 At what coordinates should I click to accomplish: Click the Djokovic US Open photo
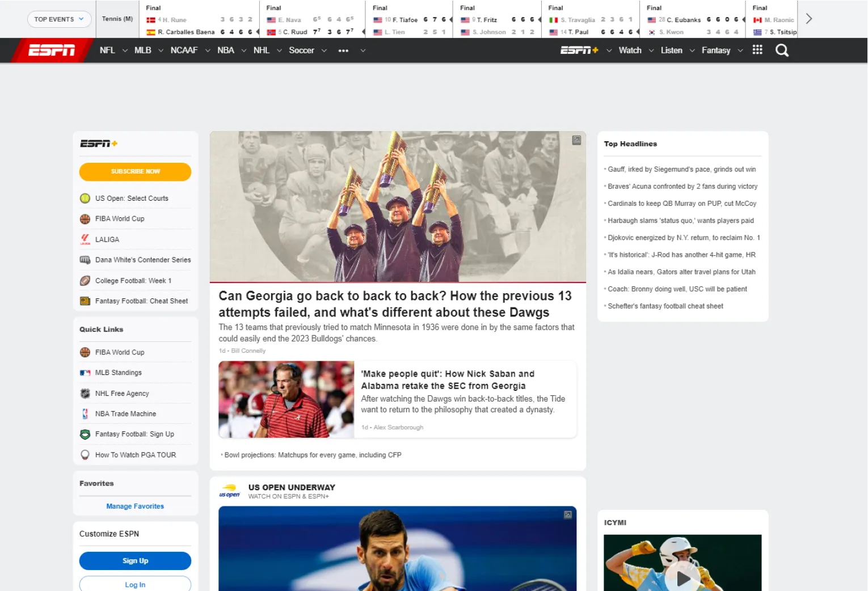pyautogui.click(x=398, y=548)
